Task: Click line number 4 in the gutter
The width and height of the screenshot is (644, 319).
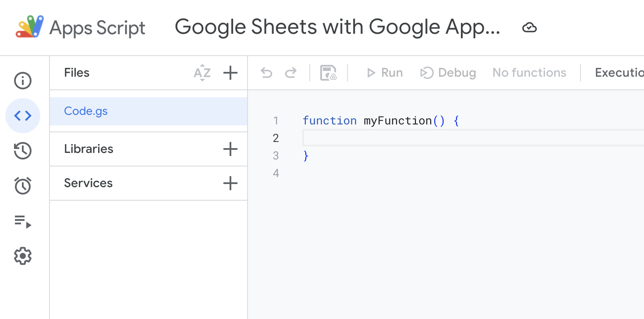Action: pos(276,173)
